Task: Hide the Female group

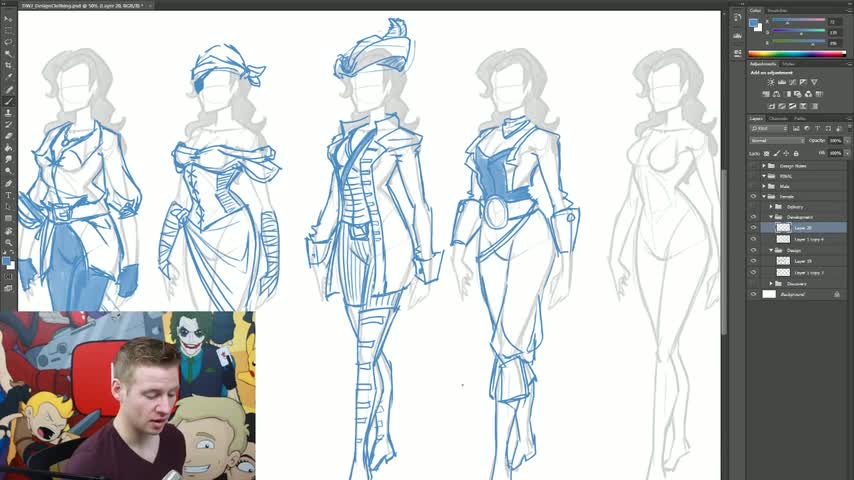Action: click(x=754, y=196)
